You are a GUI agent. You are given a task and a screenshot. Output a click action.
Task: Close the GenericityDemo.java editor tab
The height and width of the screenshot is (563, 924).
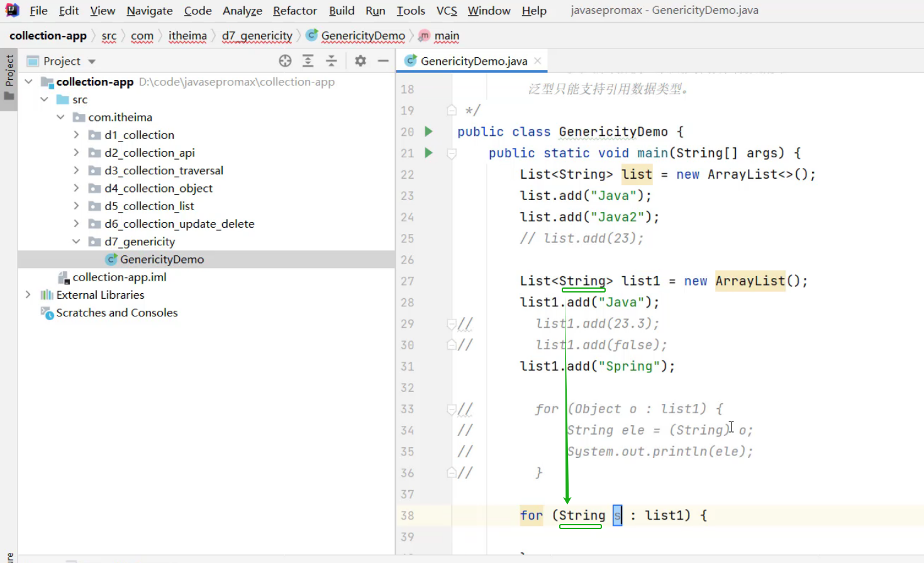pyautogui.click(x=538, y=60)
